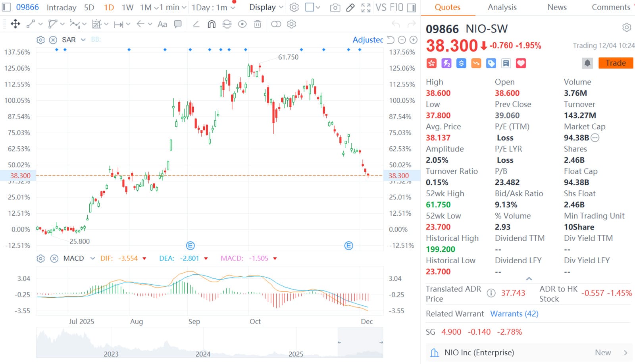Toggle the price alert bell for NIO-SW
This screenshot has height=364, width=635.
pyautogui.click(x=587, y=63)
